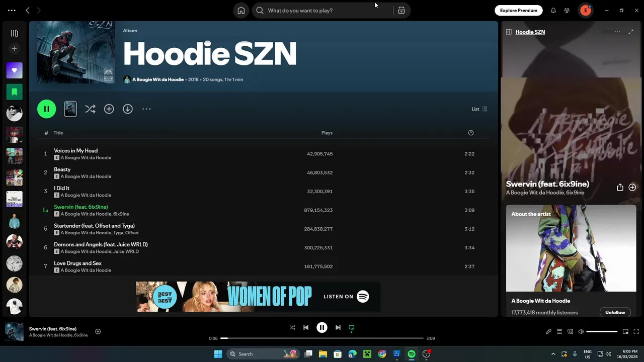Open the miniplayer

coord(626,331)
